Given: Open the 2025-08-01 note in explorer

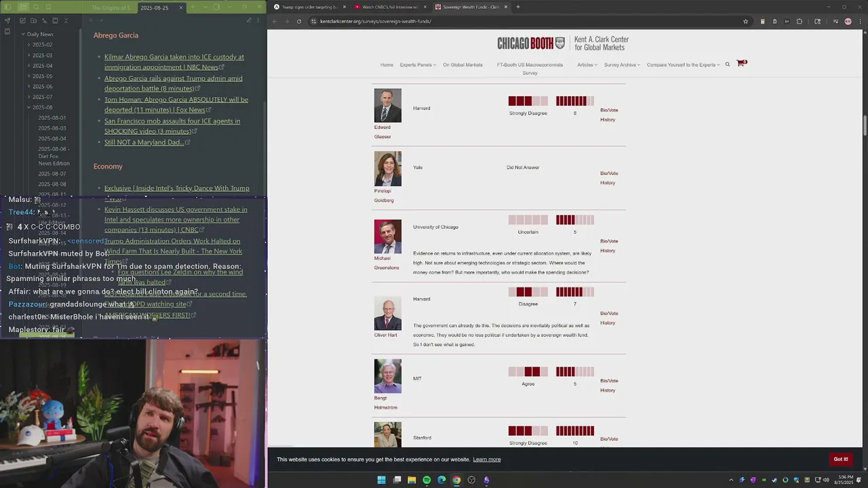Looking at the screenshot, I should [x=52, y=118].
